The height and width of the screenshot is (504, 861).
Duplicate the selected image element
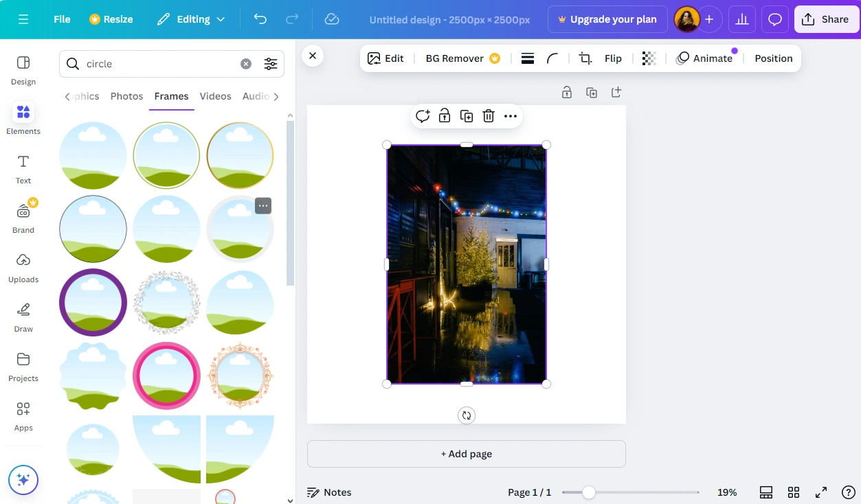coord(467,116)
